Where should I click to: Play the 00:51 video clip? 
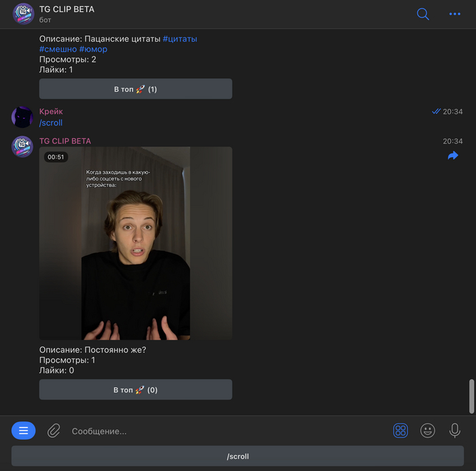(x=135, y=244)
